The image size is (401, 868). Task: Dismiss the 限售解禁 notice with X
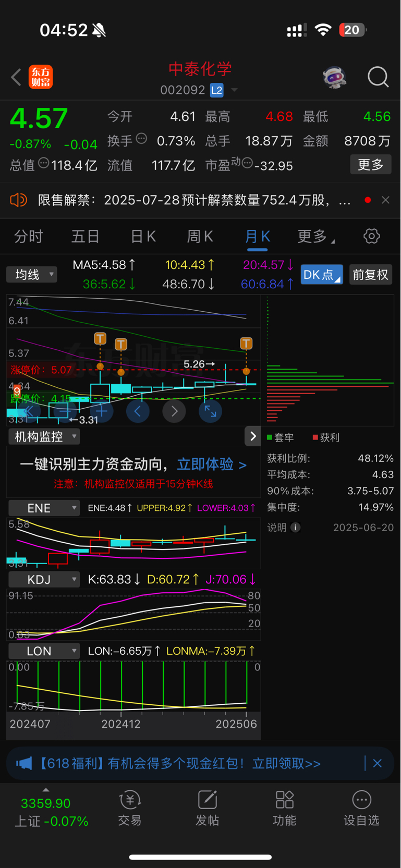pos(385,200)
